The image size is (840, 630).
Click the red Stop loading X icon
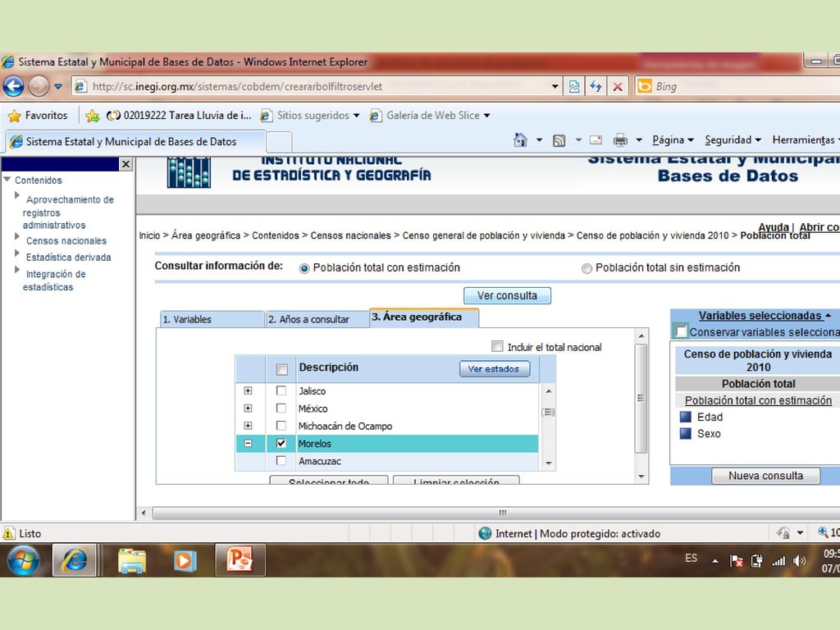[618, 86]
